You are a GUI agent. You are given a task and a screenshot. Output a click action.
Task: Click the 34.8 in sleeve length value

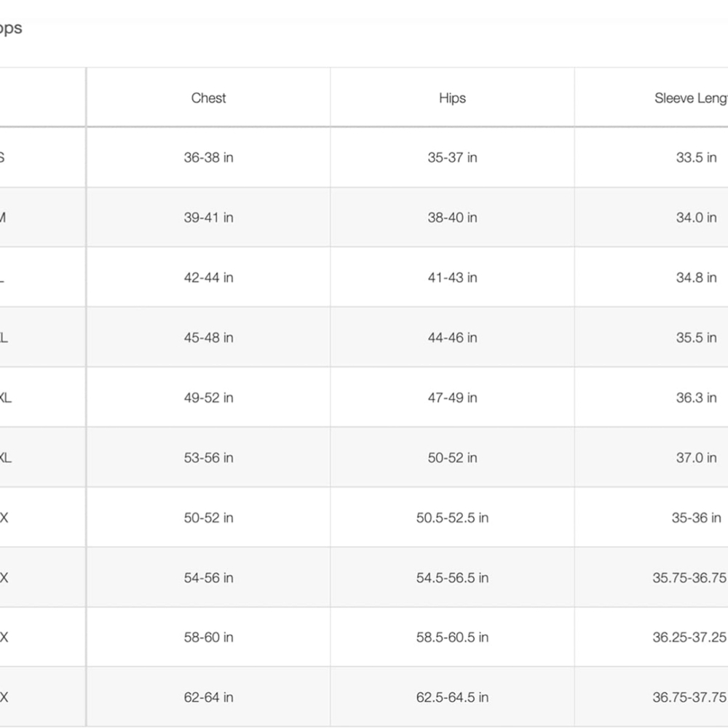point(696,277)
